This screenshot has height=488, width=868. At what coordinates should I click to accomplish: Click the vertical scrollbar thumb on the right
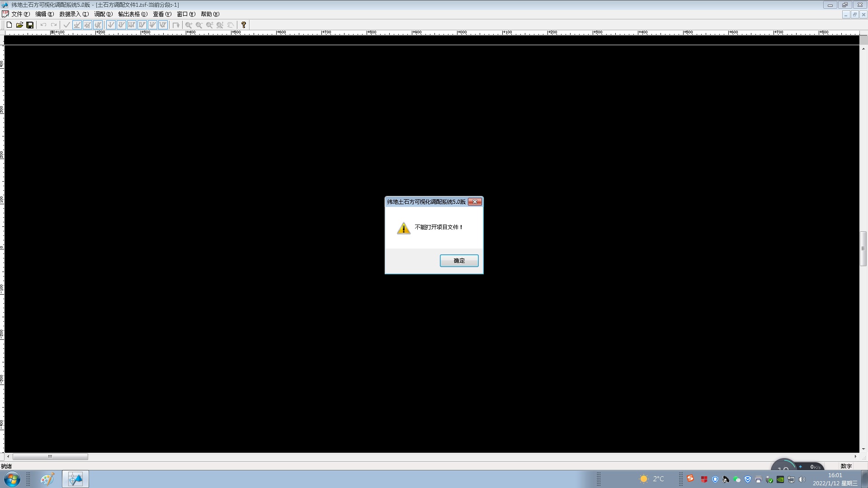click(863, 249)
